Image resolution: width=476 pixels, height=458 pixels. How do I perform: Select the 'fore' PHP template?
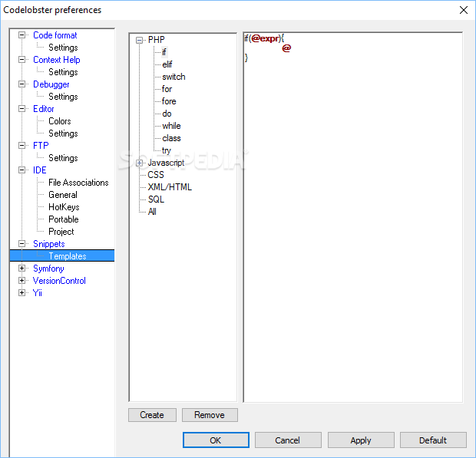pos(169,101)
